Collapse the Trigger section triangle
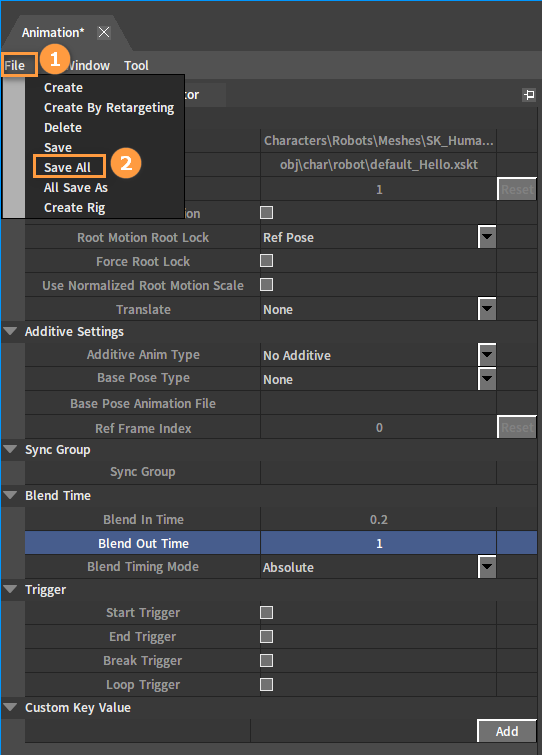This screenshot has height=755, width=542. coord(10,589)
